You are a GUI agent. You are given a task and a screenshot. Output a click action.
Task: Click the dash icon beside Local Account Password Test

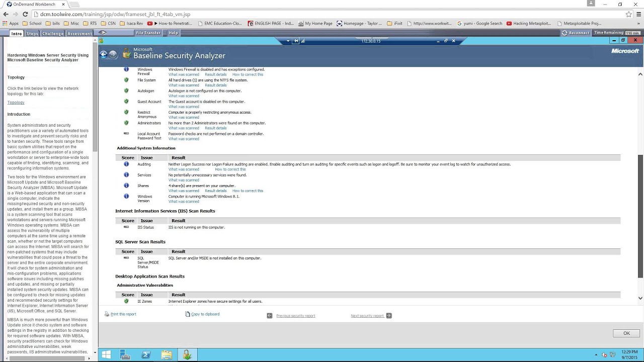click(x=126, y=133)
